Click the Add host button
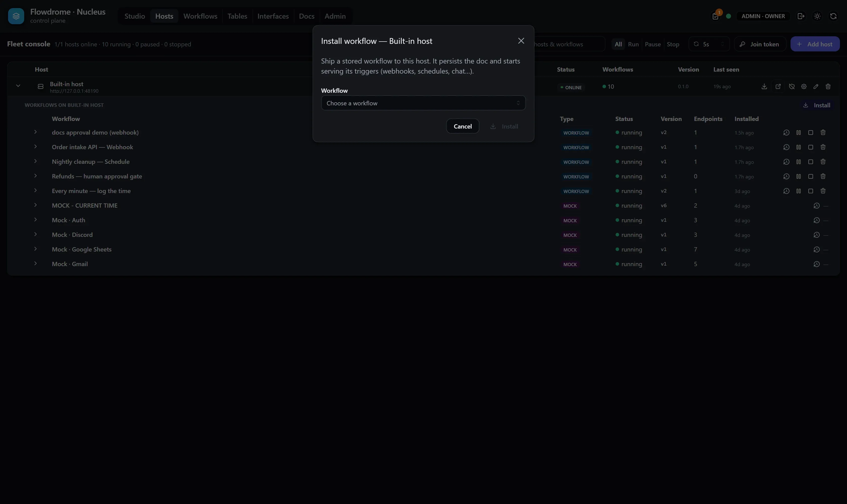The height and width of the screenshot is (504, 847). click(815, 44)
